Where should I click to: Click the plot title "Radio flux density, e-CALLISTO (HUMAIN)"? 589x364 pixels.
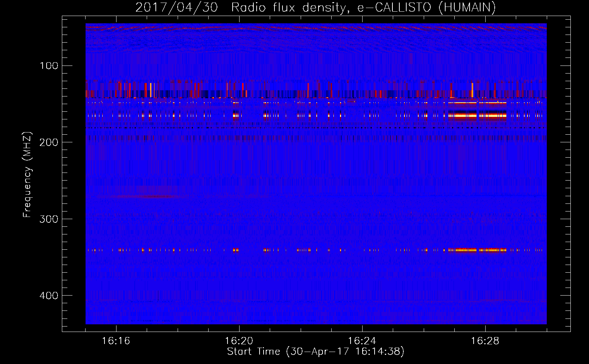pos(363,7)
